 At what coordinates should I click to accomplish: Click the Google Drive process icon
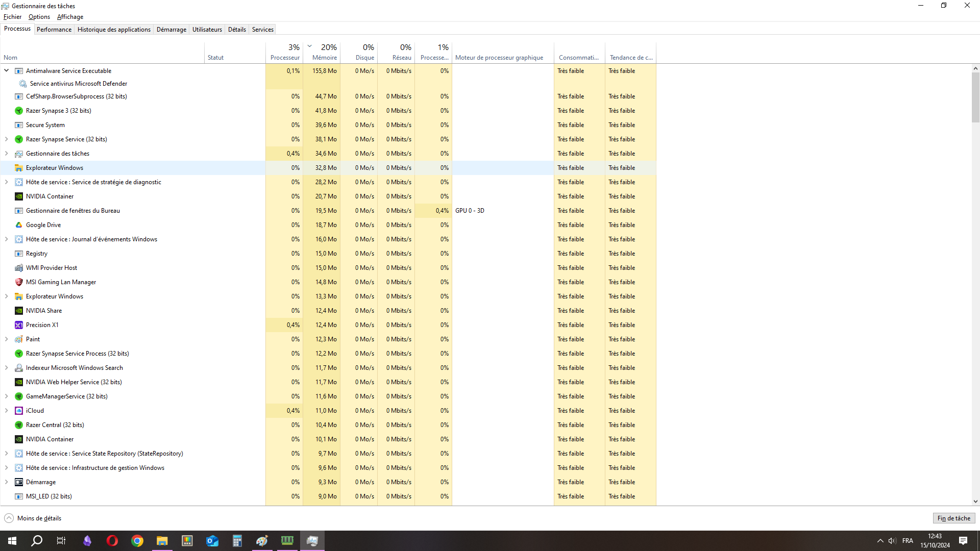[19, 225]
